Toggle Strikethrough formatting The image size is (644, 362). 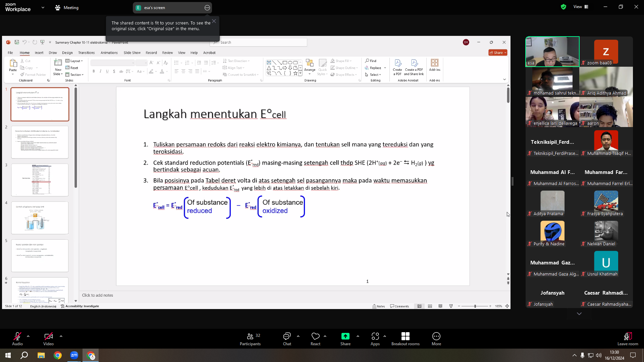(121, 71)
